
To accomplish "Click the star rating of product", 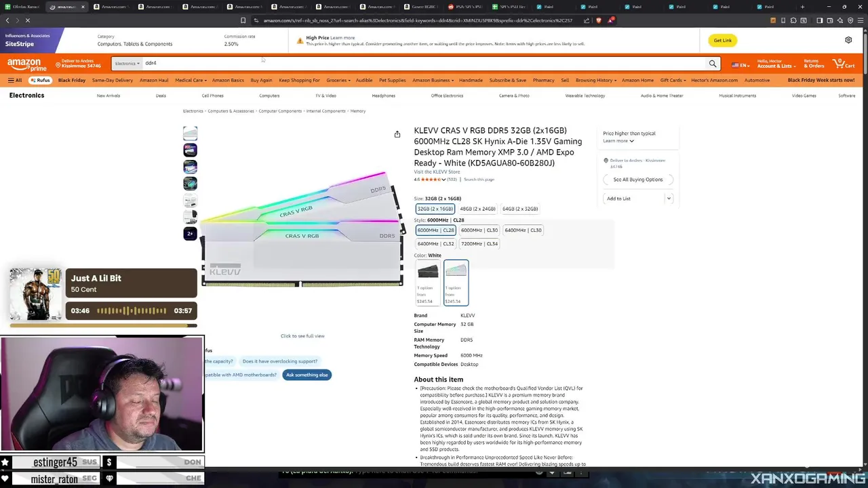I will point(431,180).
